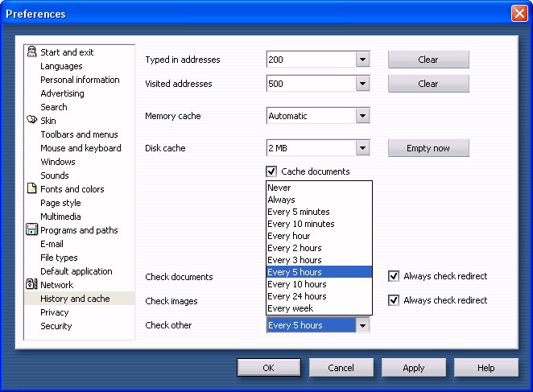The image size is (533, 392).
Task: Open the Privacy settings section
Action: [x=55, y=312]
